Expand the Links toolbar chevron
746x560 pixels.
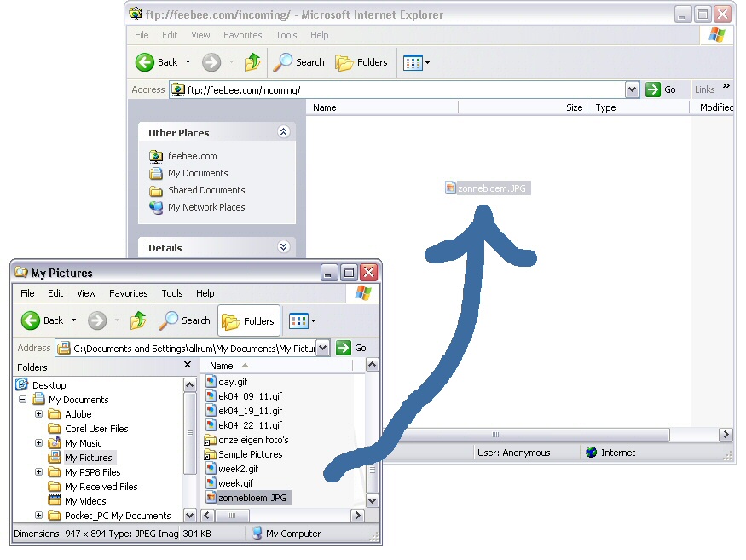[x=726, y=86]
